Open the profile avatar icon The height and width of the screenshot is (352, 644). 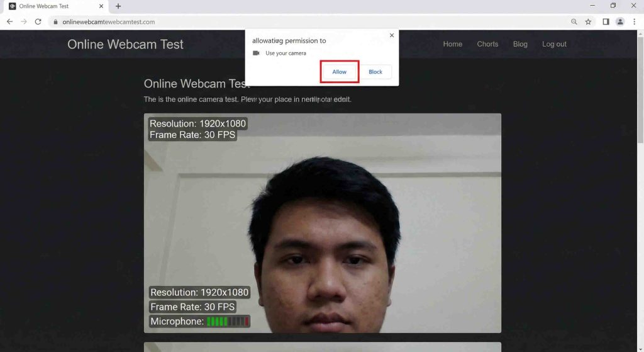tap(620, 22)
